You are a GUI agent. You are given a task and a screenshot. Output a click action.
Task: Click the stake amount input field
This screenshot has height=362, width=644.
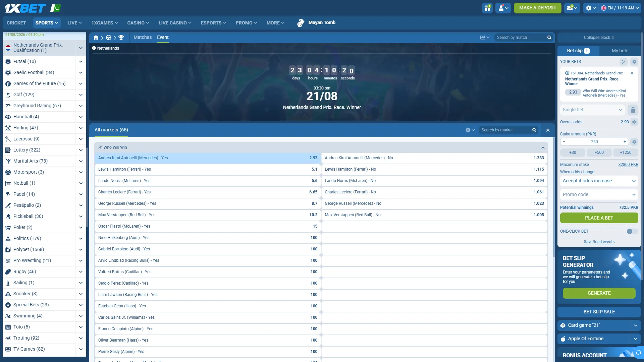pos(594,142)
